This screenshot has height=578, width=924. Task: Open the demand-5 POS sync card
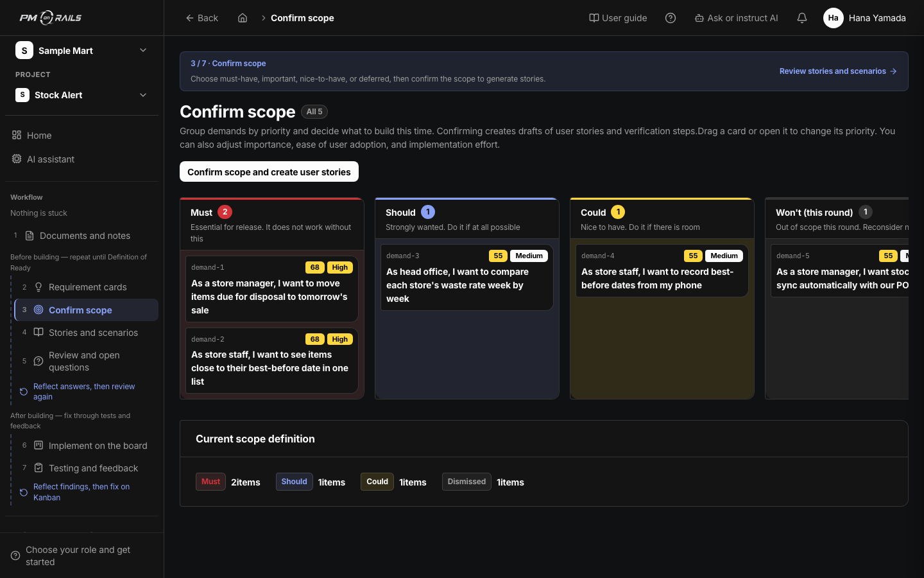[840, 270]
